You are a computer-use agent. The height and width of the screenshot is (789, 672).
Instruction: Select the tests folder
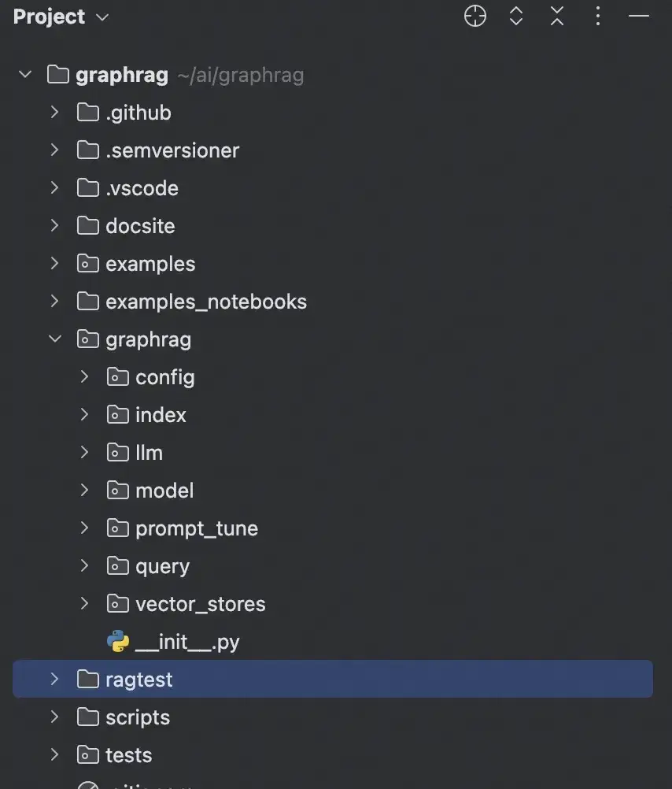(x=128, y=755)
